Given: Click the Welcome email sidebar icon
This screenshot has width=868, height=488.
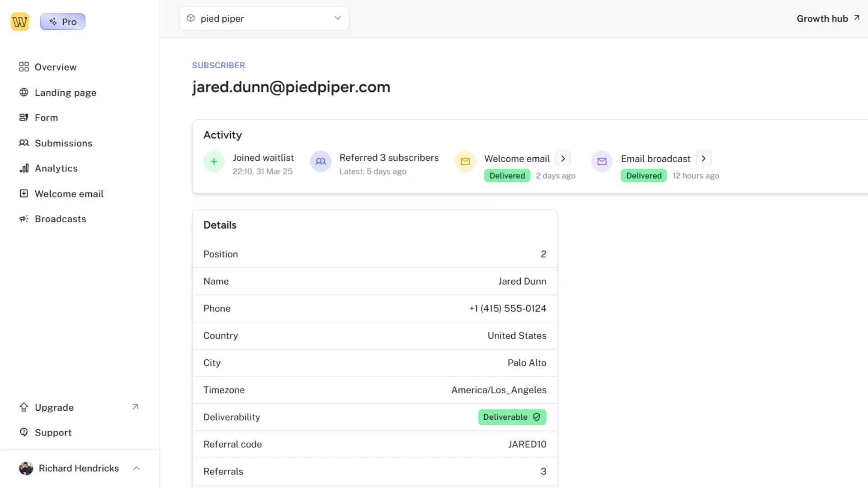Looking at the screenshot, I should pyautogui.click(x=24, y=193).
